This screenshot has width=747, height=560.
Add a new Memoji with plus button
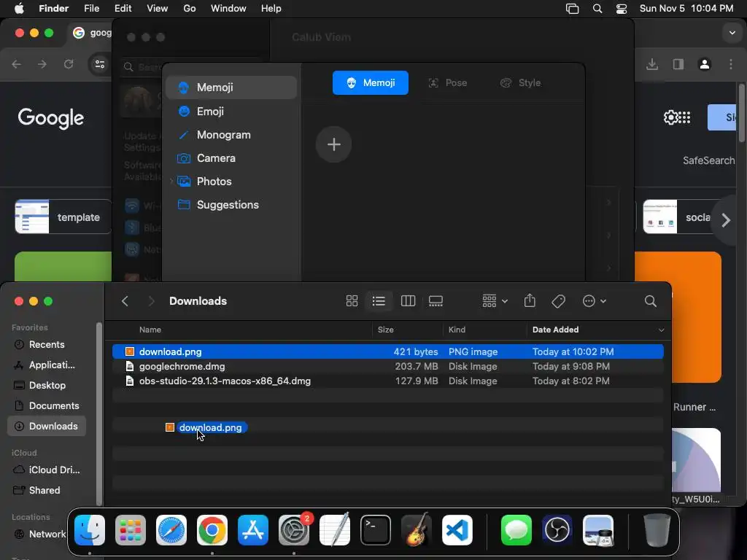(x=333, y=144)
